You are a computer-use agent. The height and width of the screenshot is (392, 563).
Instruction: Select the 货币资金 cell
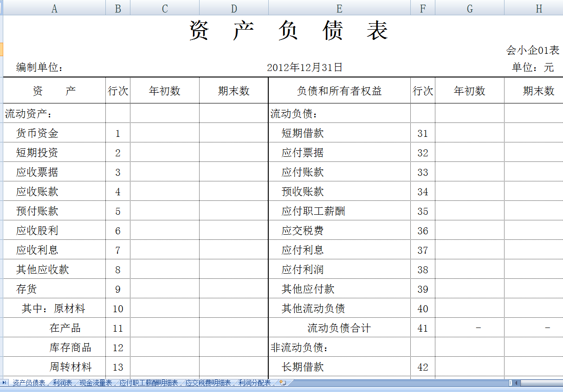click(x=54, y=134)
